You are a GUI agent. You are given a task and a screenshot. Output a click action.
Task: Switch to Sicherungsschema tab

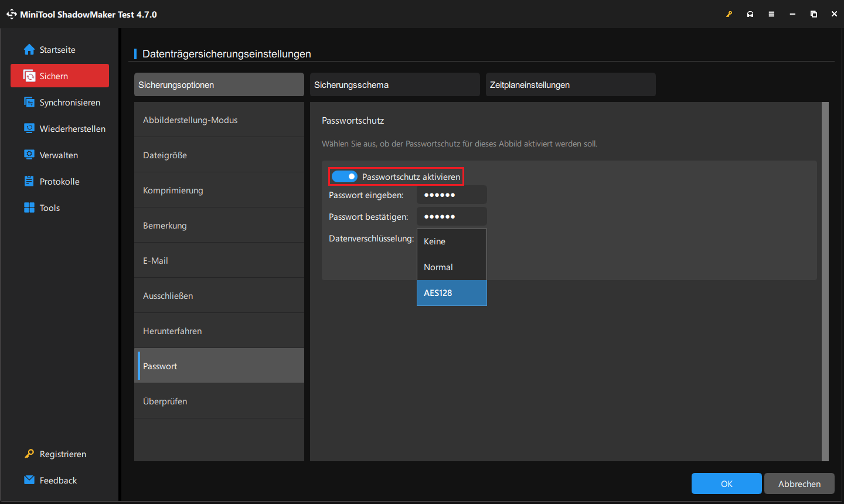click(395, 84)
